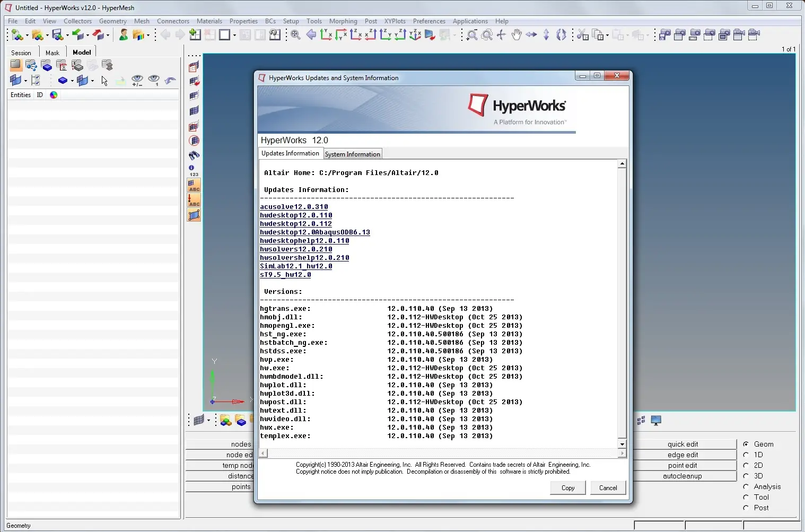805x532 pixels.
Task: Click the quick edit panel button
Action: 683,444
